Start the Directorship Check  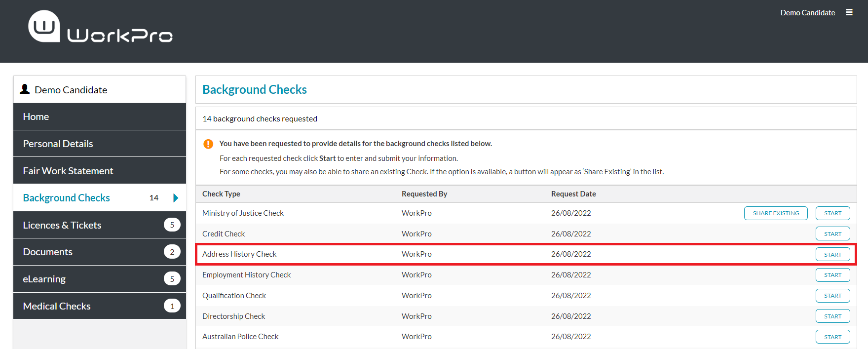[833, 316]
